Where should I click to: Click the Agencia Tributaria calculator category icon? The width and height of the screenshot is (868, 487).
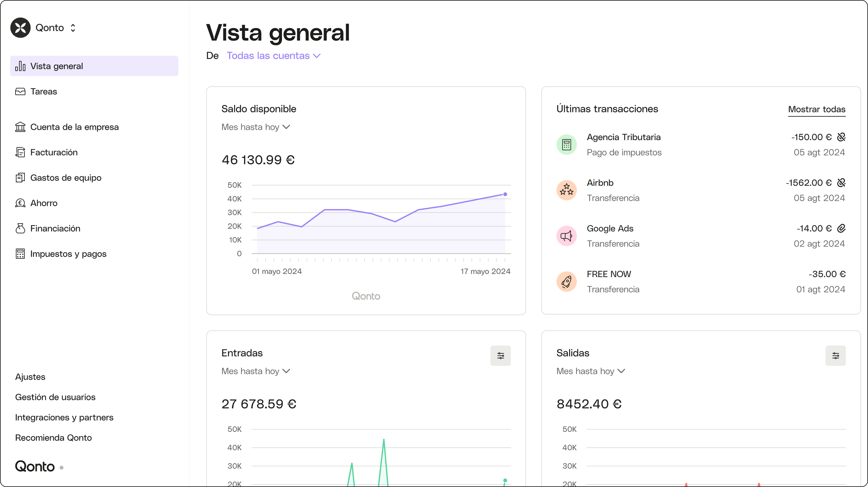566,145
